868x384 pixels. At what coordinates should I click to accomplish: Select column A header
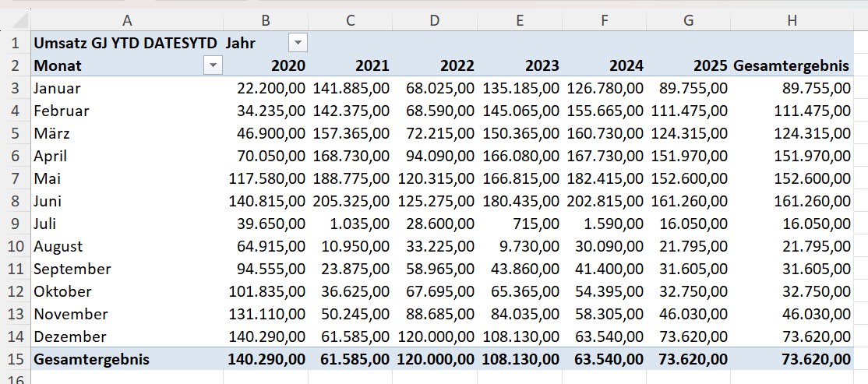tap(127, 20)
